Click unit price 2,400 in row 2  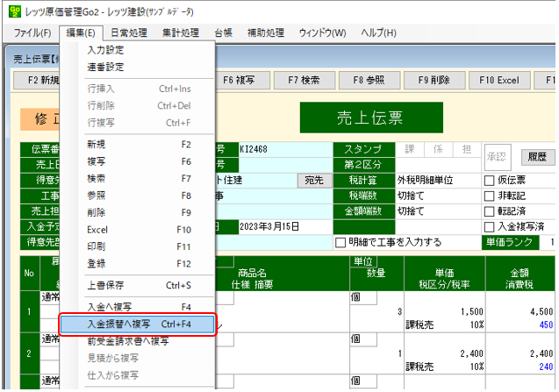[471, 353]
